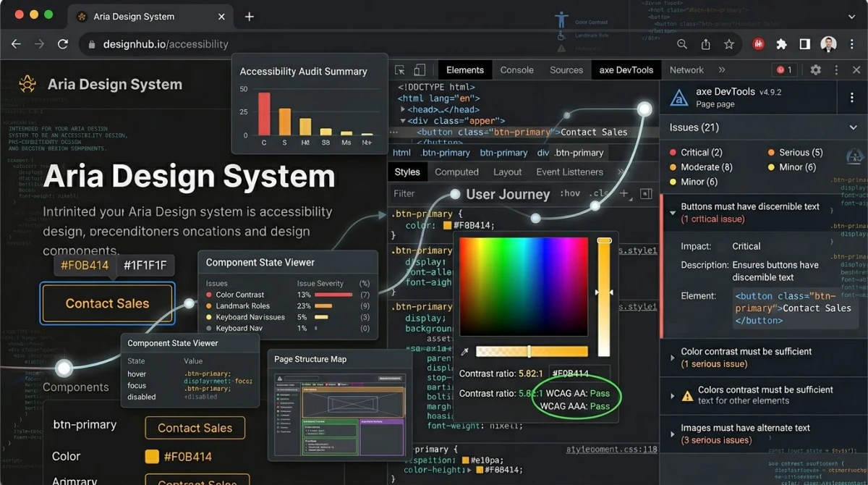Toggle the computed styles sidebar icon
868x485 pixels.
coord(646,194)
